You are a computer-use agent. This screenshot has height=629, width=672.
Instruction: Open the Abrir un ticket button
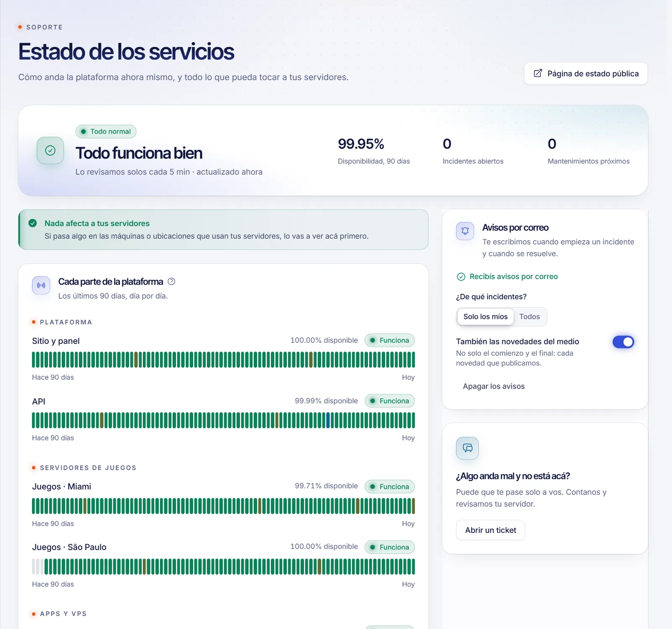tap(491, 530)
